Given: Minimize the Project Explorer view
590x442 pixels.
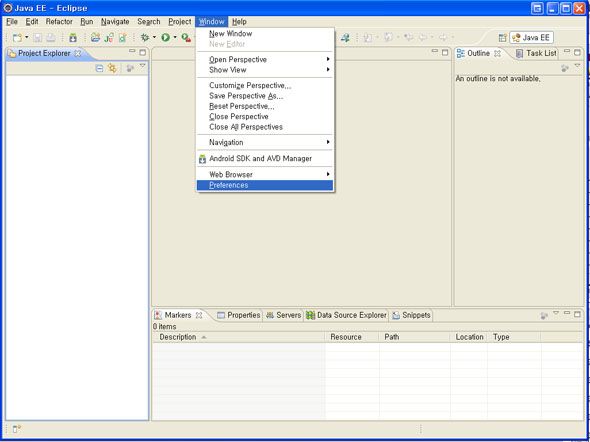Looking at the screenshot, I should pyautogui.click(x=132, y=52).
